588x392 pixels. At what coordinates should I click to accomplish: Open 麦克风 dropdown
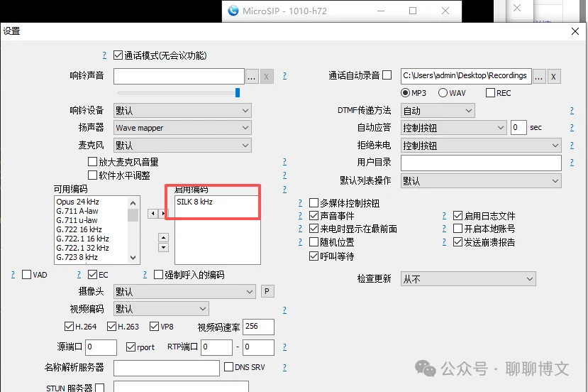coord(182,145)
